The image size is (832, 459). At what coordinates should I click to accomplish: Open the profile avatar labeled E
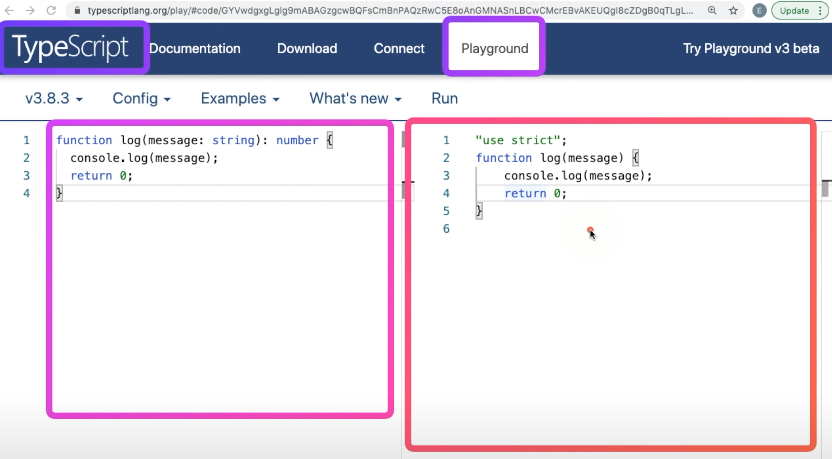(759, 11)
